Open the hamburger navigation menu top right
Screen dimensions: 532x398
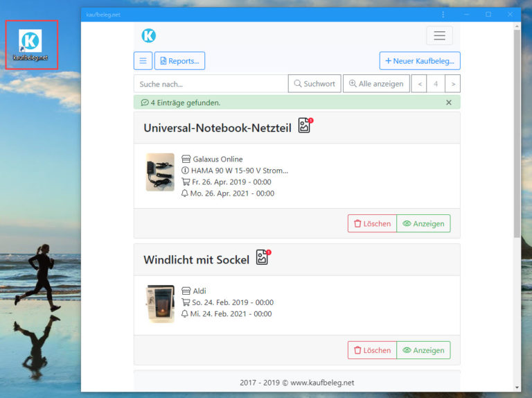[x=439, y=35]
